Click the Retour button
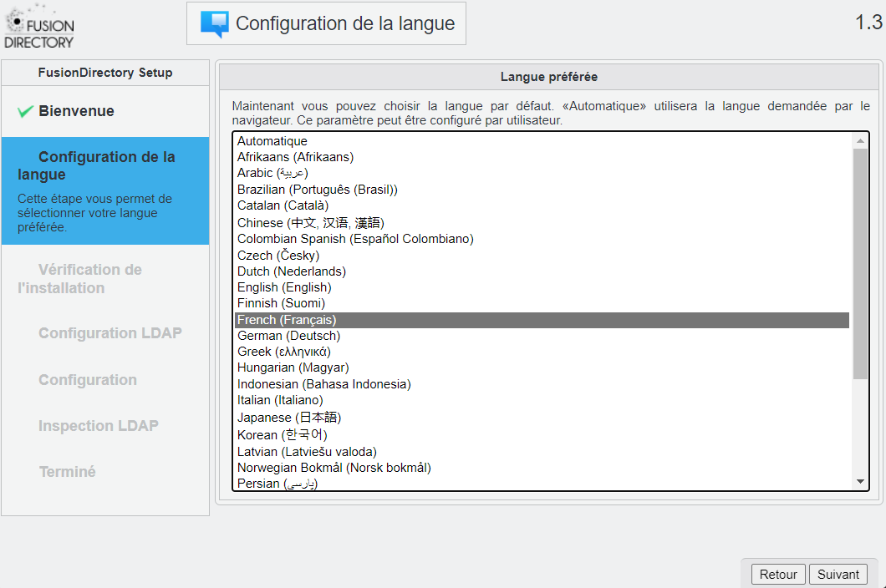The width and height of the screenshot is (886, 588). tap(778, 575)
